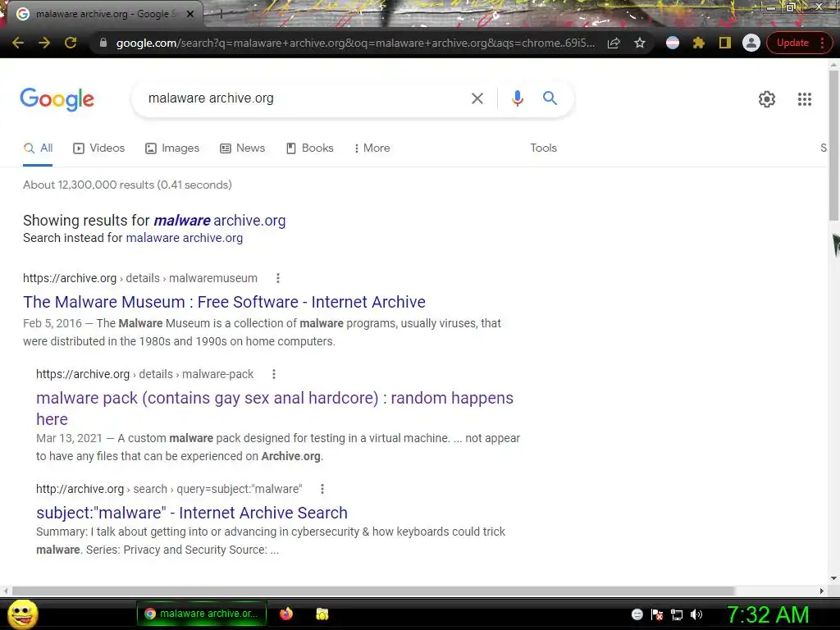Click the horizontal scrollbar thumb
Screen dimensions: 840x630
pyautogui.click(x=373, y=591)
